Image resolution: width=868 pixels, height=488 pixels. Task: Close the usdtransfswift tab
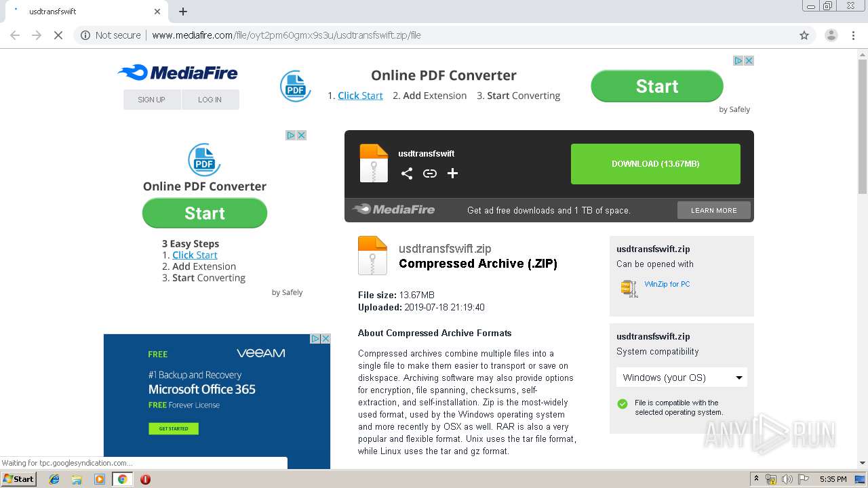pos(157,12)
